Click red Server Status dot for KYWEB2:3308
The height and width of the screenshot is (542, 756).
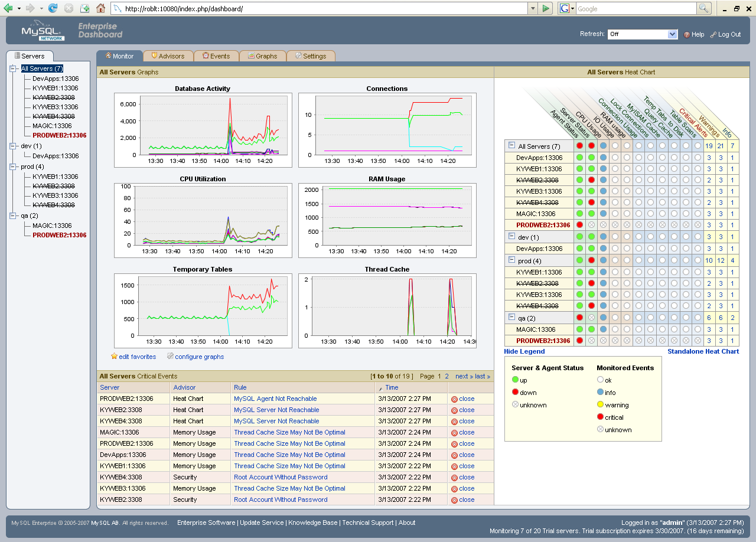(x=591, y=180)
